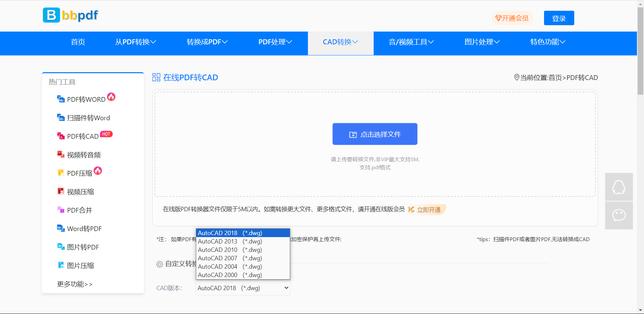
Task: Click the PDF转CAD sidebar icon
Action: point(61,136)
